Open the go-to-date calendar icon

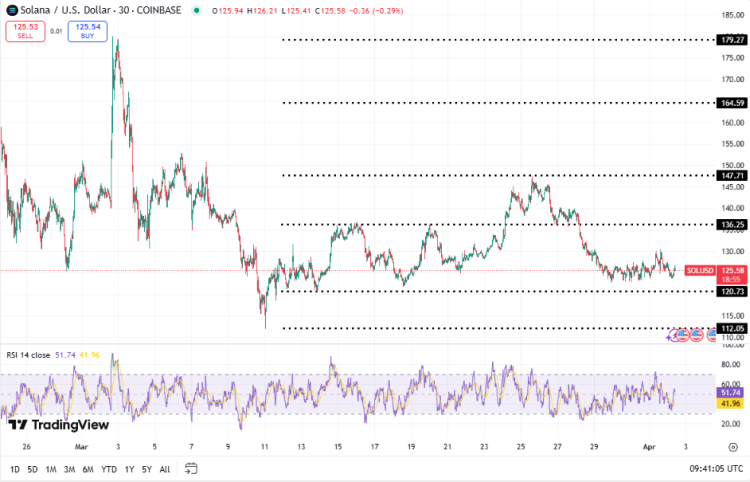coord(191,468)
